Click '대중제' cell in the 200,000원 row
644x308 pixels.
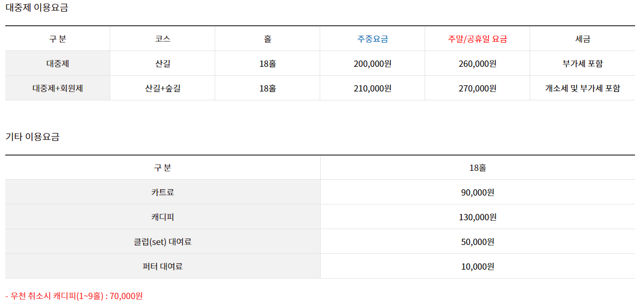[x=58, y=64]
